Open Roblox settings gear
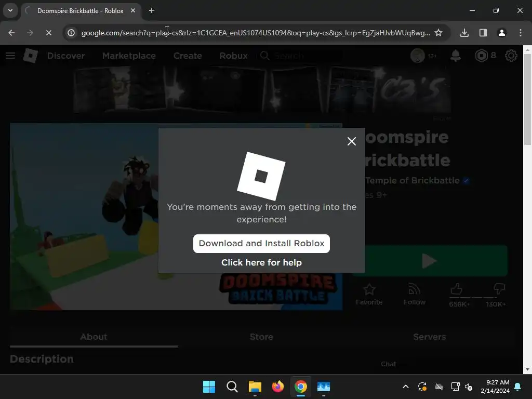The image size is (532, 399). (x=511, y=56)
